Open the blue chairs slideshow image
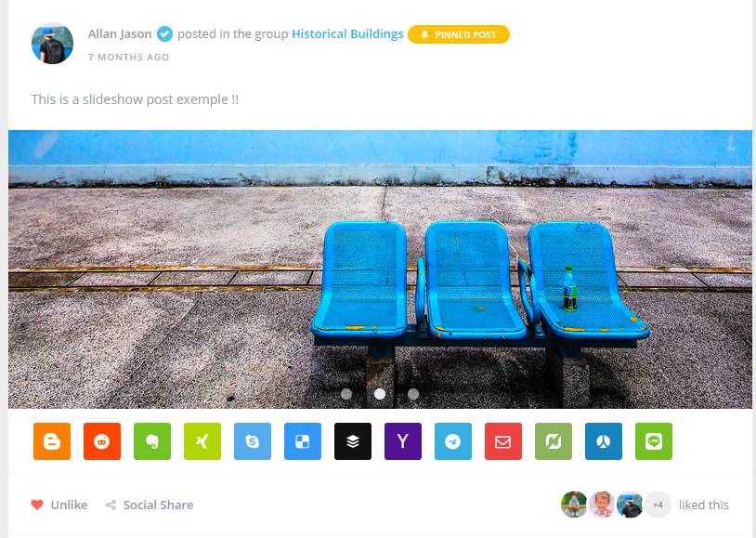Image resolution: width=756 pixels, height=538 pixels. point(380,269)
